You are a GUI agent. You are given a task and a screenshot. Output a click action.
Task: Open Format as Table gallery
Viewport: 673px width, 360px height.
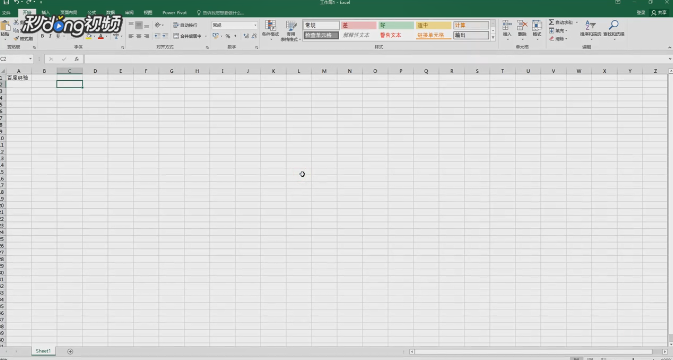pos(291,30)
